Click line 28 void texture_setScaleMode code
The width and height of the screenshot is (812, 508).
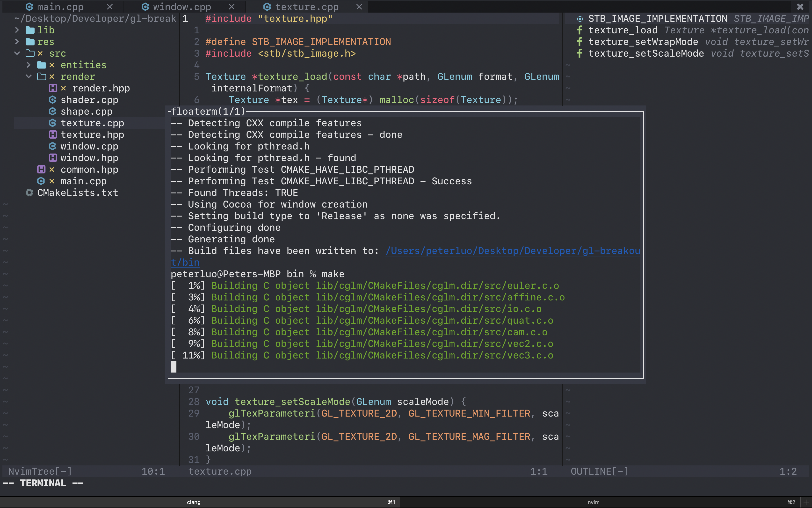(335, 402)
